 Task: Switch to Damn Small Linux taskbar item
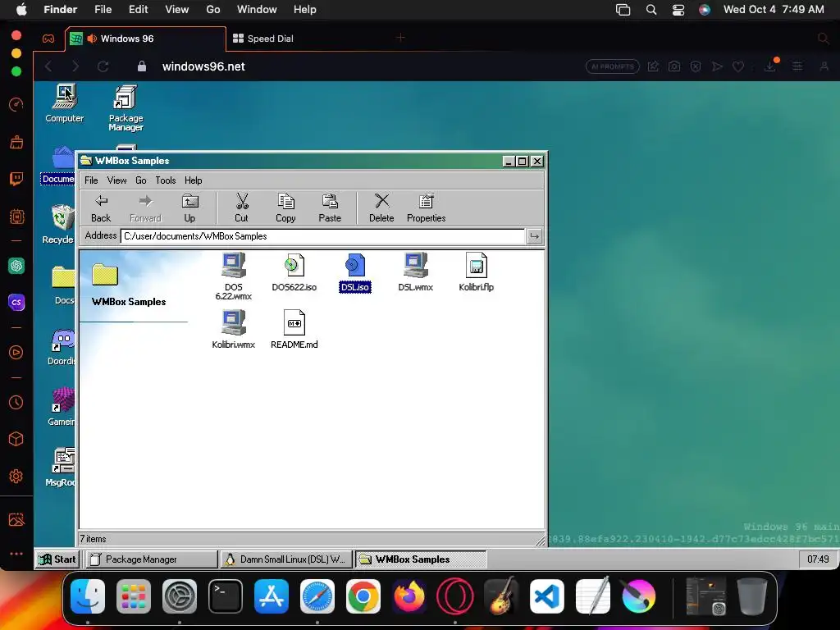point(286,559)
